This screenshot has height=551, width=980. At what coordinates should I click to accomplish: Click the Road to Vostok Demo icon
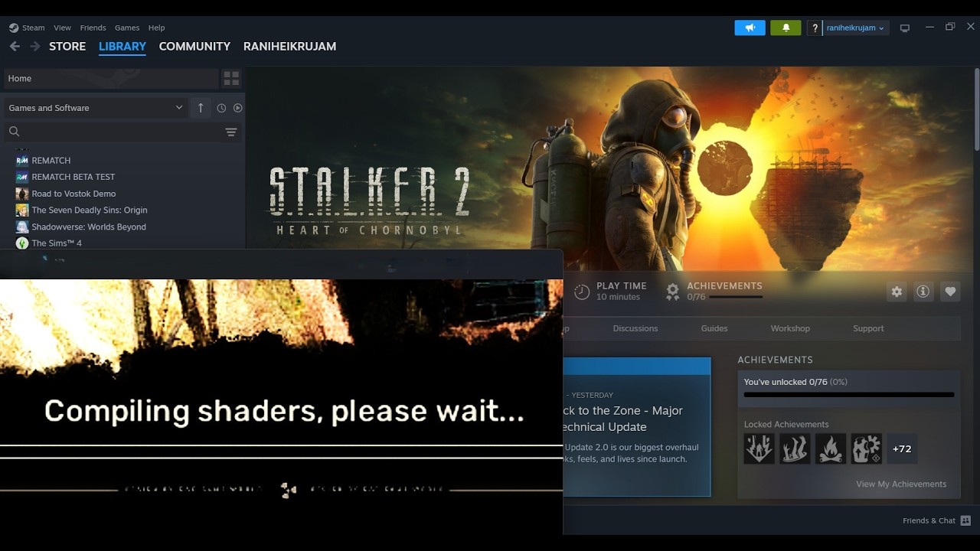[x=22, y=194]
